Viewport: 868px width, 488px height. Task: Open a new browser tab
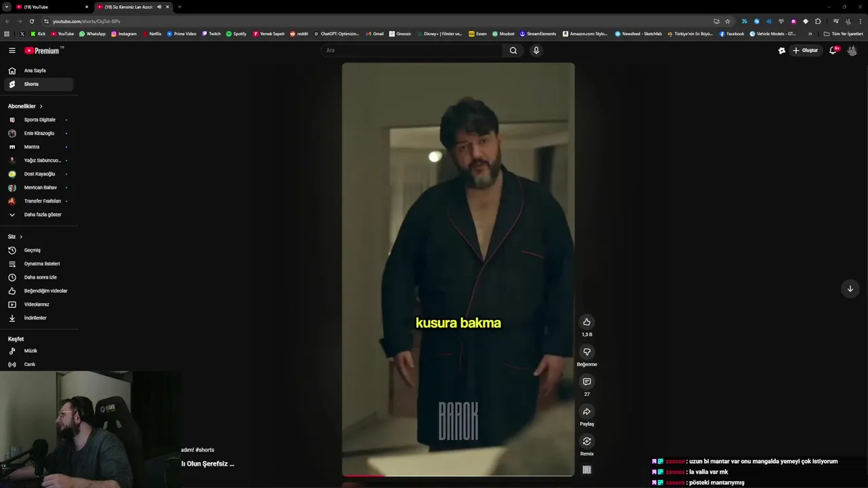[x=179, y=7]
